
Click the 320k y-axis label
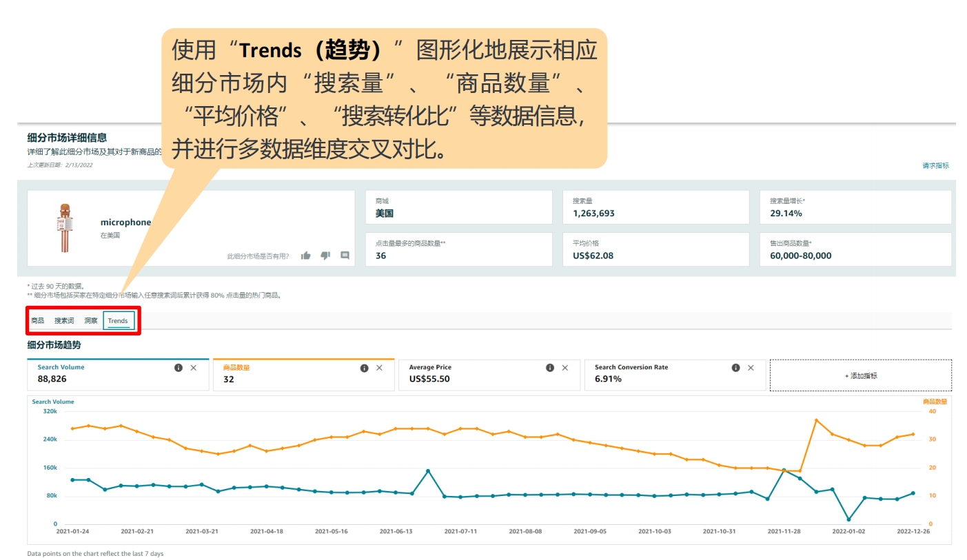point(50,411)
